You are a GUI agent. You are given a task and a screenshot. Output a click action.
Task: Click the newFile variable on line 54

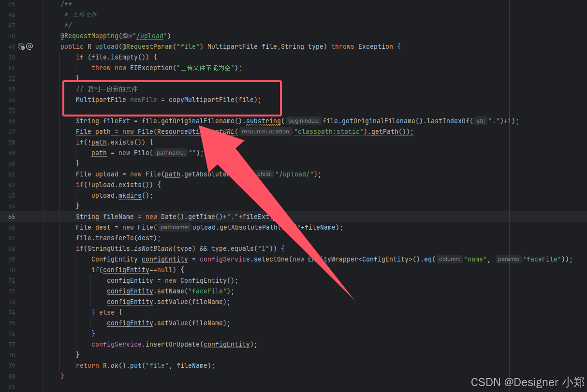(144, 100)
